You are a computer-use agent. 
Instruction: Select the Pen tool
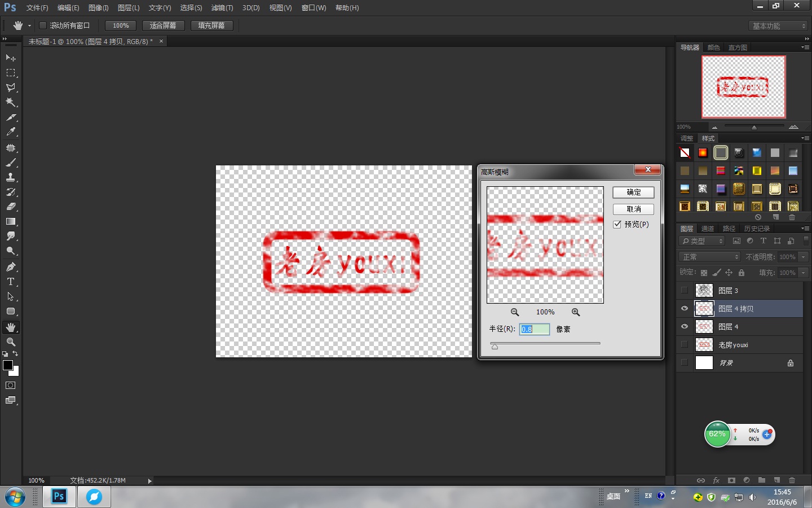click(11, 266)
